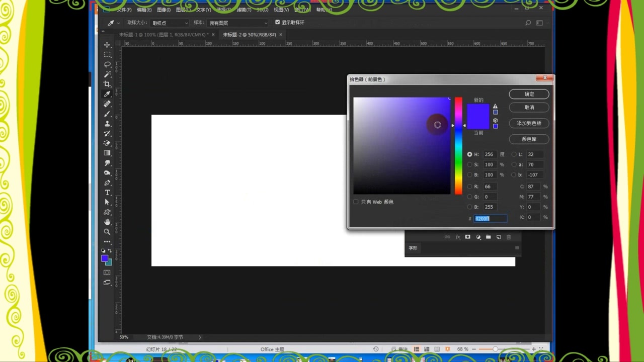Viewport: 644px width, 362px height.
Task: Open the eyedropper tool preset picker arrow
Action: tap(118, 23)
